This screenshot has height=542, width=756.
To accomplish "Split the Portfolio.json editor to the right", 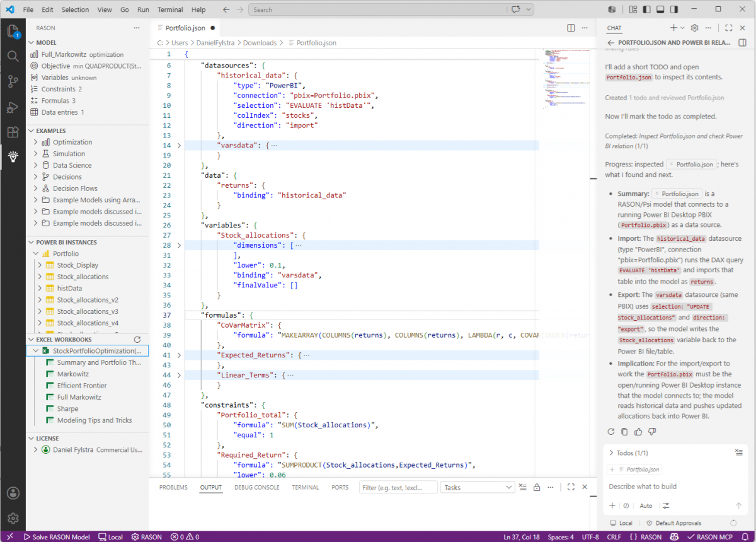I will 571,28.
